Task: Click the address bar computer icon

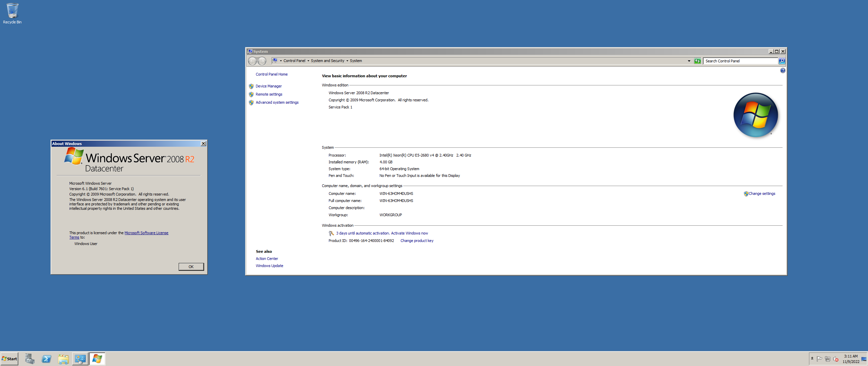Action: 275,61
